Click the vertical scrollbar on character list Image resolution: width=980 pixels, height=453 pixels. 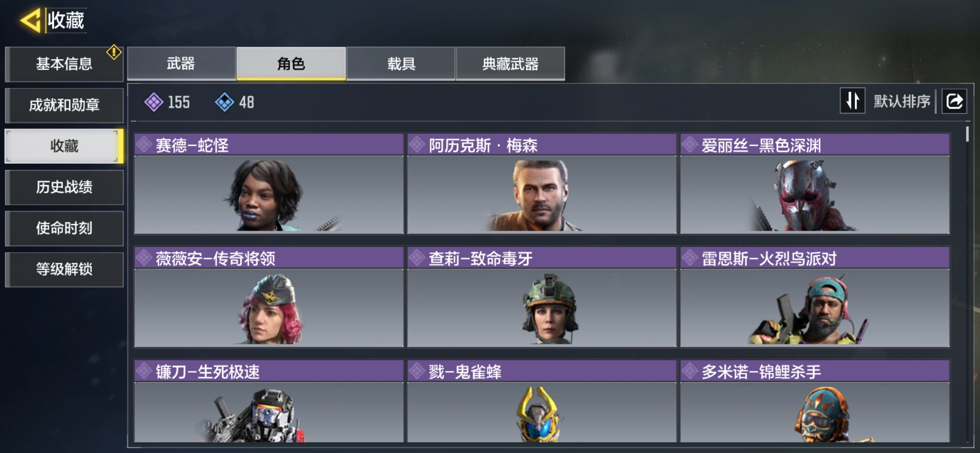[x=967, y=134]
